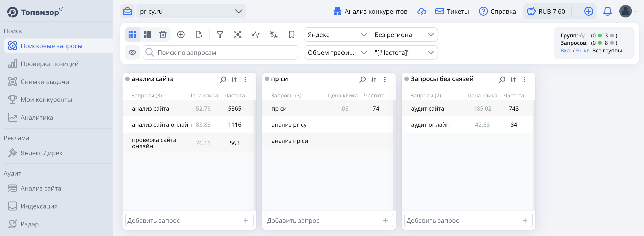
Task: Click sort icon in 'анализ сайта' group
Action: tap(234, 79)
